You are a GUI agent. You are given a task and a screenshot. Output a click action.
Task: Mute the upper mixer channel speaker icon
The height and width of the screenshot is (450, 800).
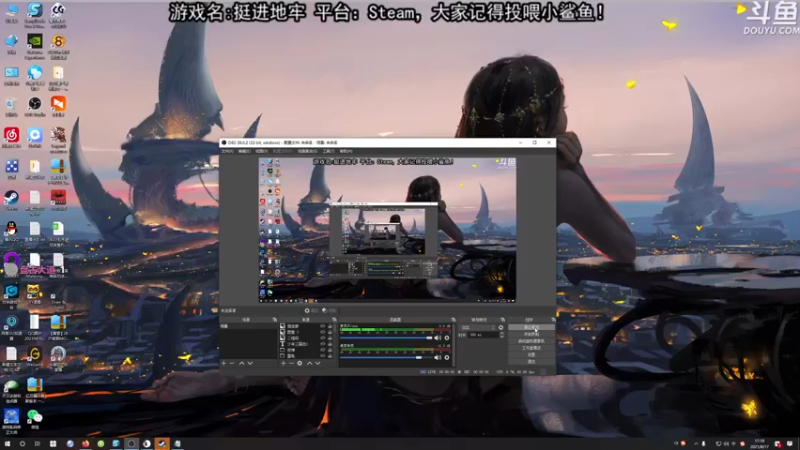(x=437, y=338)
